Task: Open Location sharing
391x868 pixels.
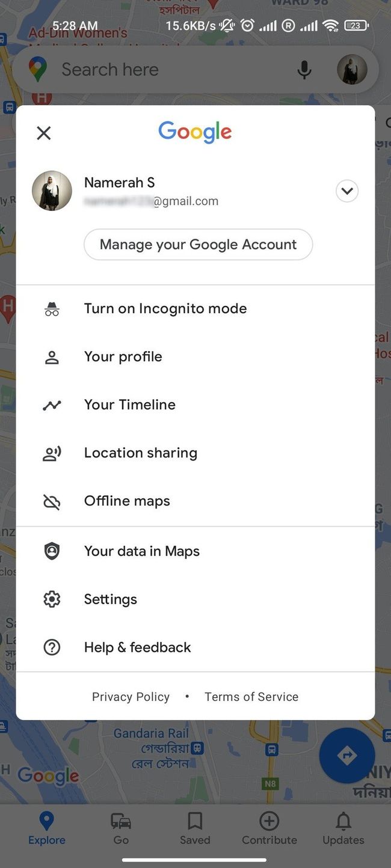Action: pos(140,453)
